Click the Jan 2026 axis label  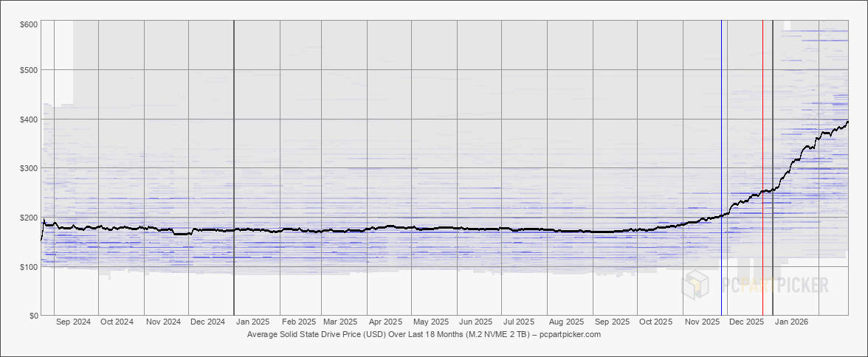click(791, 322)
